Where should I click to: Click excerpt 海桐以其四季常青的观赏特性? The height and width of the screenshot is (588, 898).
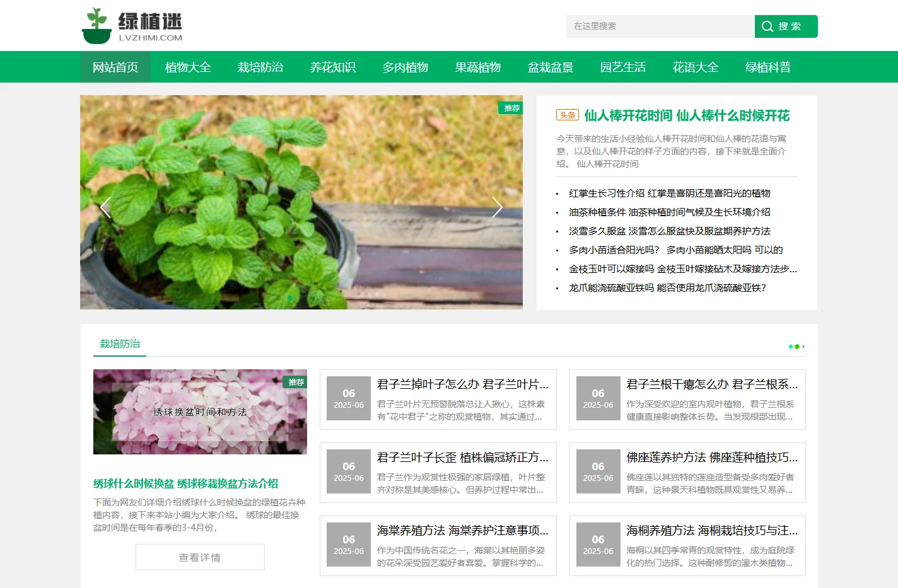point(710,556)
